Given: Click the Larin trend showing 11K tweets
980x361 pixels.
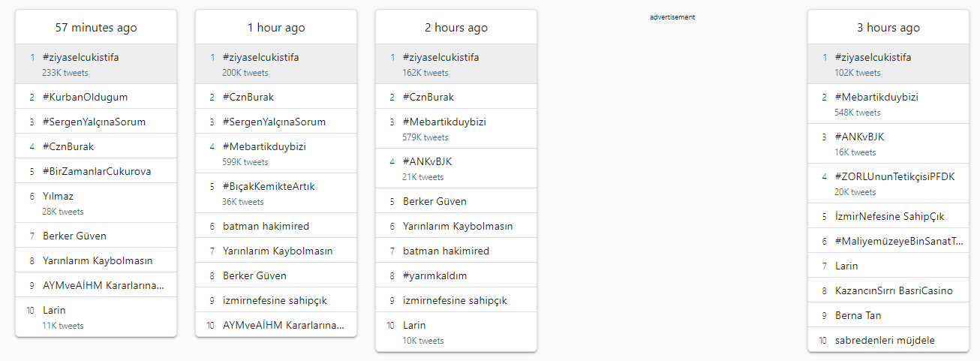Looking at the screenshot, I should [54, 310].
